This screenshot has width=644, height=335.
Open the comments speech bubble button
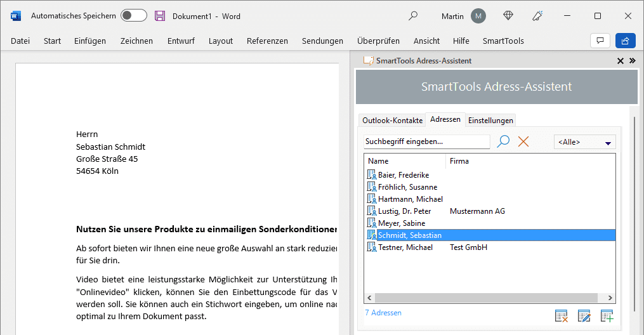[x=600, y=41]
